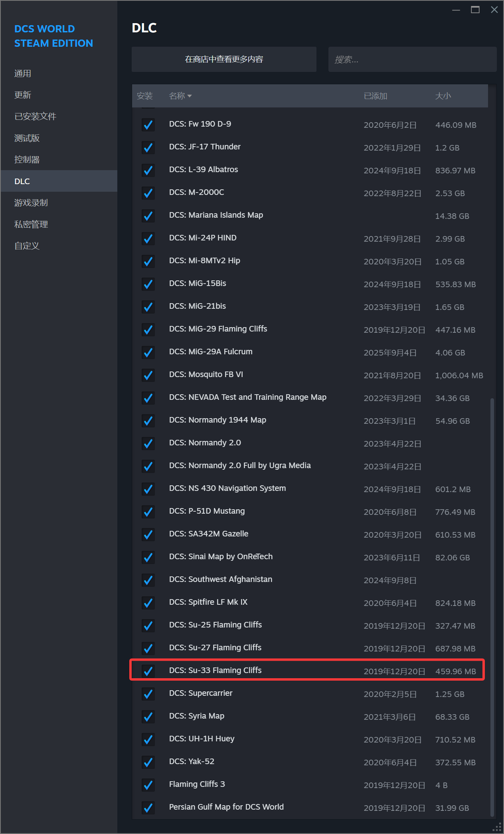Uncheck DCS: Supercarrier install box
Image resolution: width=504 pixels, height=834 pixels.
coord(148,694)
